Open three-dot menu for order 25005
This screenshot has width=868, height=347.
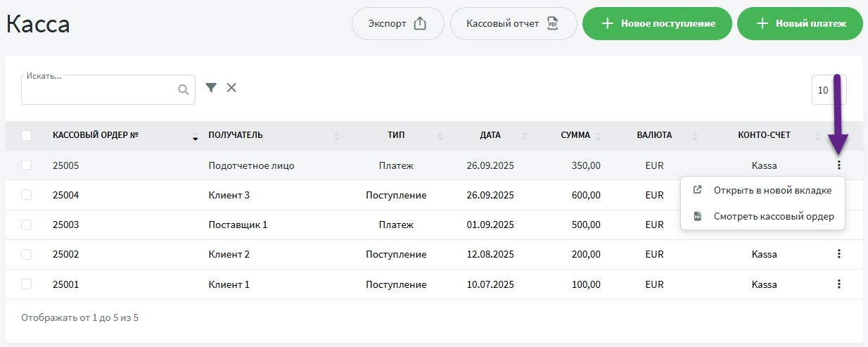[838, 165]
